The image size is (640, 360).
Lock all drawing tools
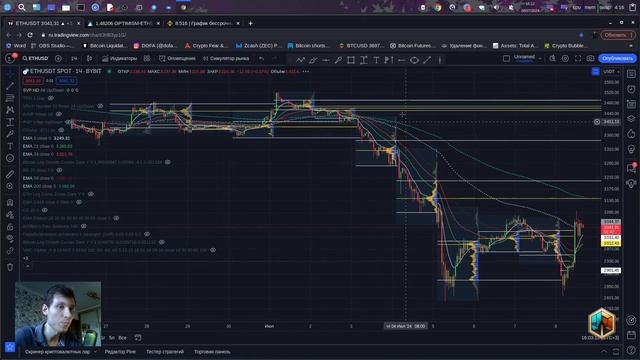[10, 227]
